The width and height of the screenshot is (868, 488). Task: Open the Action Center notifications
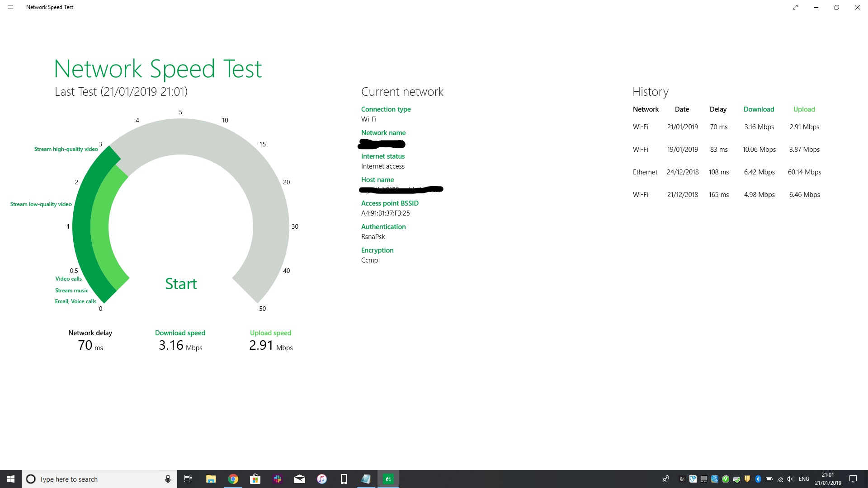click(x=853, y=479)
